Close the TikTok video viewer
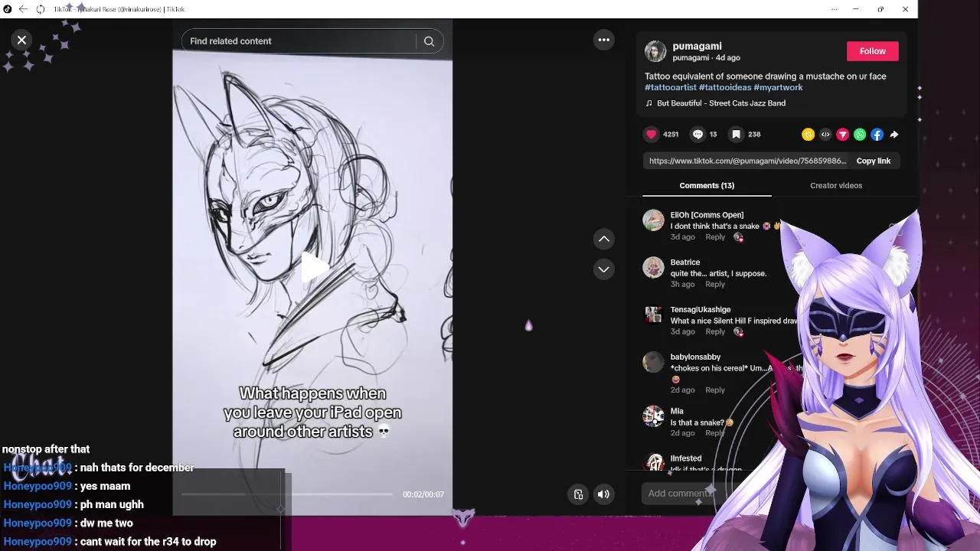This screenshot has width=980, height=551. pos(21,40)
